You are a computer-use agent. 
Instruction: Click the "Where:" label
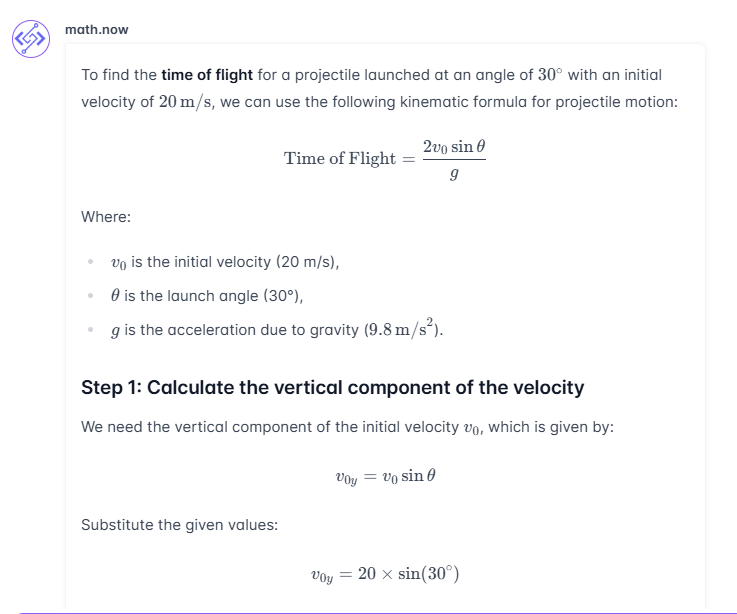coord(106,216)
